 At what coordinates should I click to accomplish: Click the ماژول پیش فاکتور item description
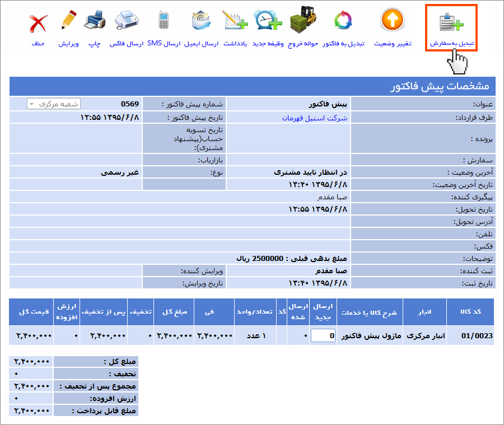pyautogui.click(x=371, y=335)
